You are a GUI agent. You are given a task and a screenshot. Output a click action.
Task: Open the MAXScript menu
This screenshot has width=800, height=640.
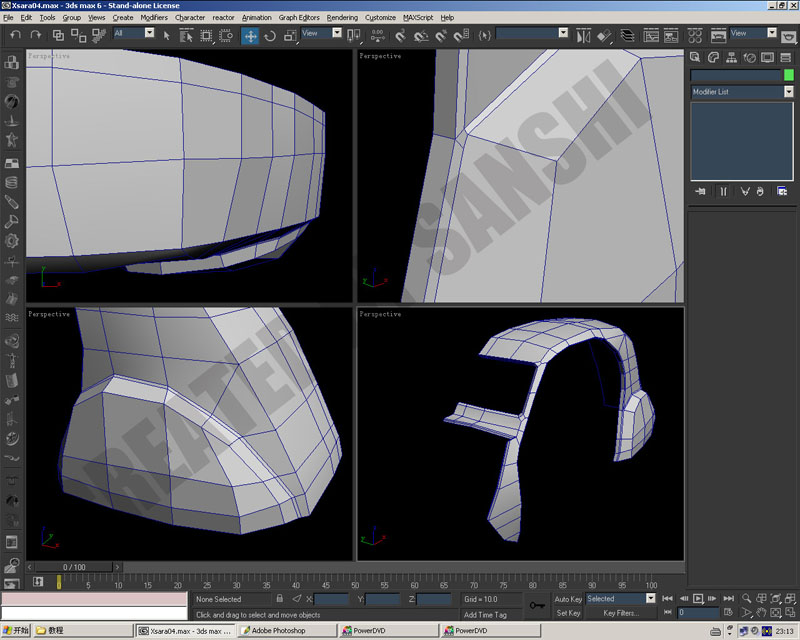pos(418,17)
